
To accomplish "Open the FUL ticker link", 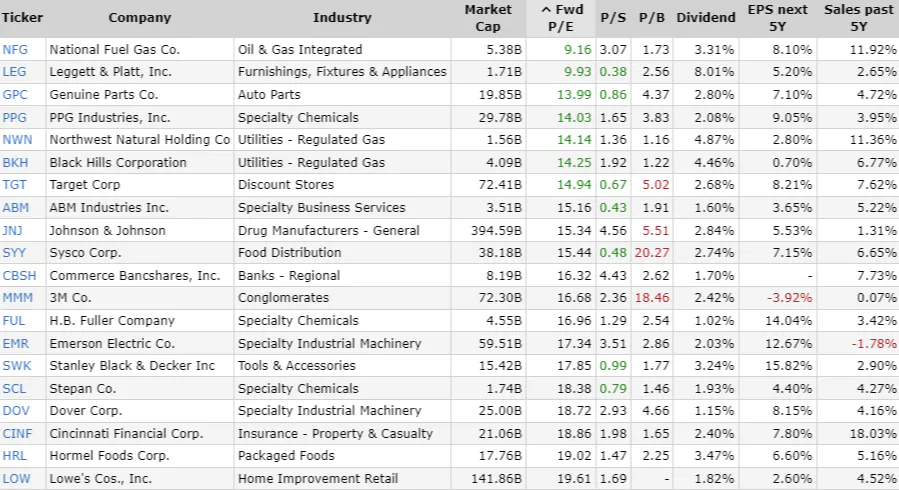I will click(14, 321).
